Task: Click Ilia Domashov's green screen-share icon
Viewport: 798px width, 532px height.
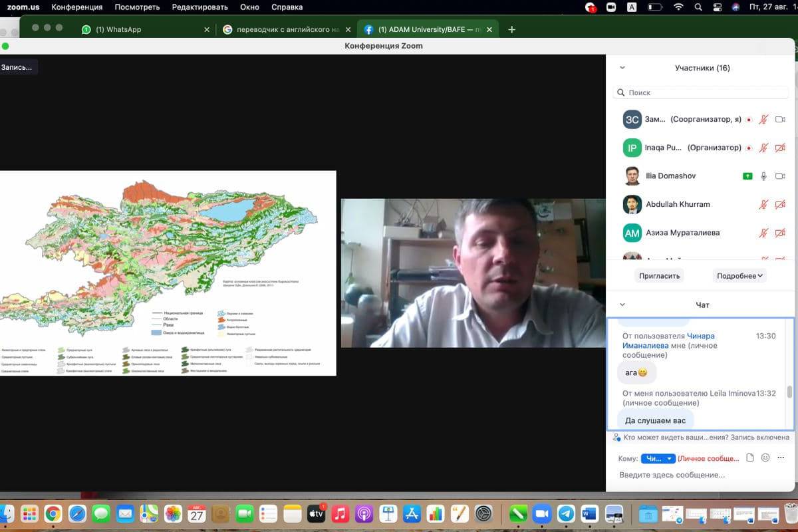Action: coord(747,176)
